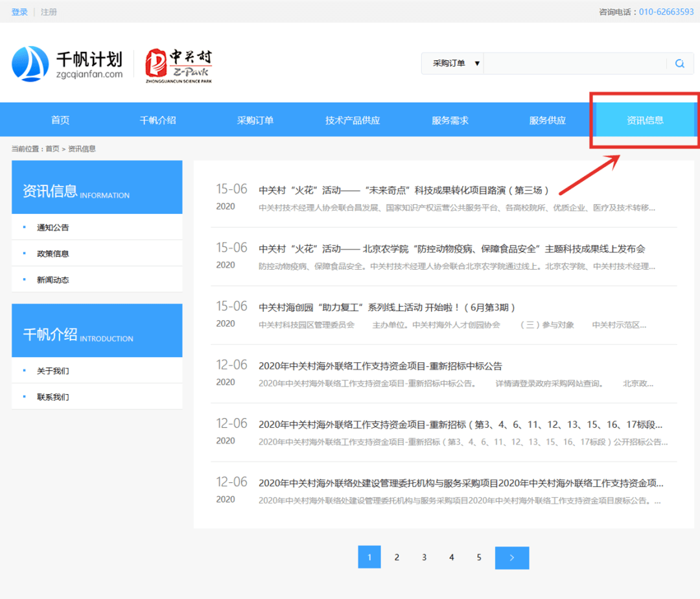This screenshot has height=599, width=700.
Task: Click the 注册 link
Action: (49, 12)
